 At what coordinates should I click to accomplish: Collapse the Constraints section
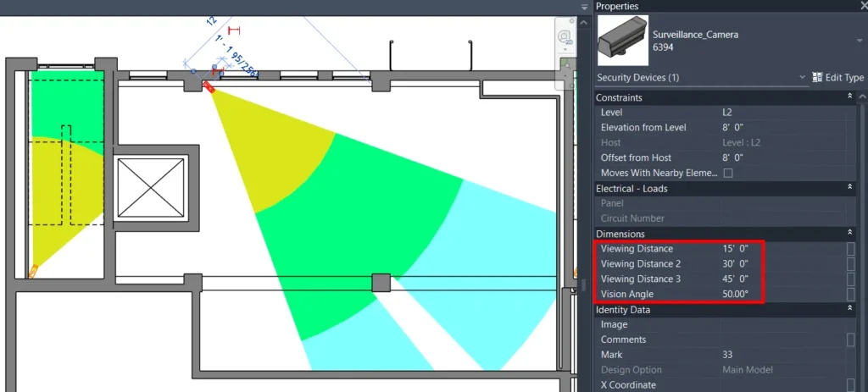point(850,97)
